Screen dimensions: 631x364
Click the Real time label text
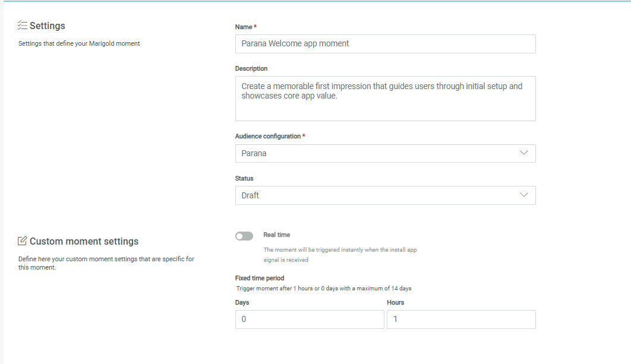(x=277, y=235)
